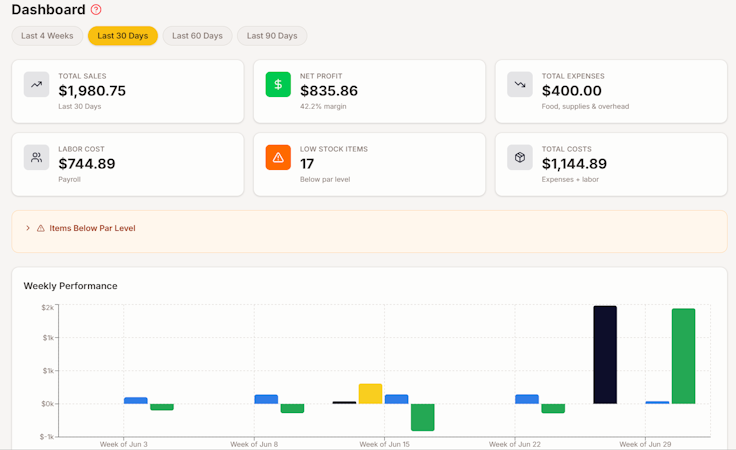Viewport: 736px width, 450px height.
Task: Switch to Last 60 Days range
Action: pos(197,36)
